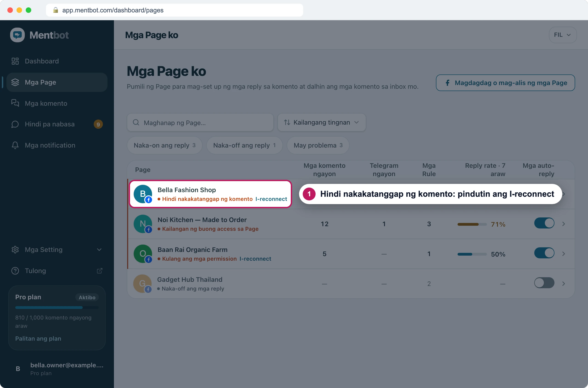Screen dimensions: 588x388
Task: Click the lock icon in address bar
Action: coord(56,10)
